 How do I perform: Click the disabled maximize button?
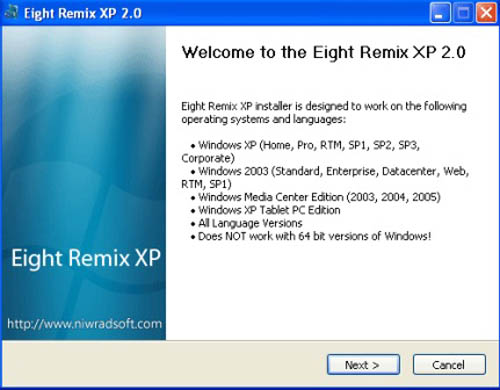coord(463,13)
